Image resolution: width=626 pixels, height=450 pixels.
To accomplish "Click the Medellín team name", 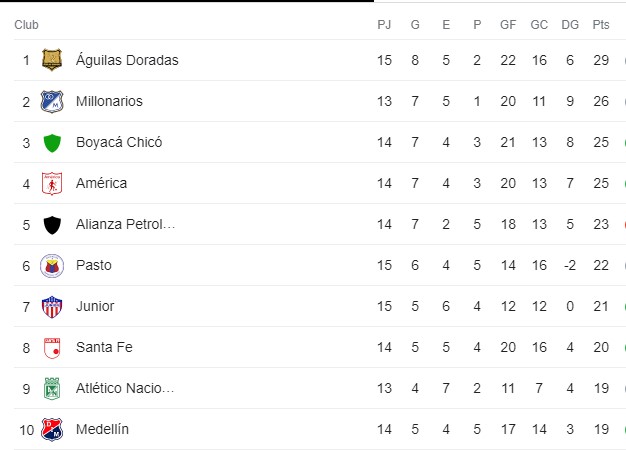I will tap(102, 429).
